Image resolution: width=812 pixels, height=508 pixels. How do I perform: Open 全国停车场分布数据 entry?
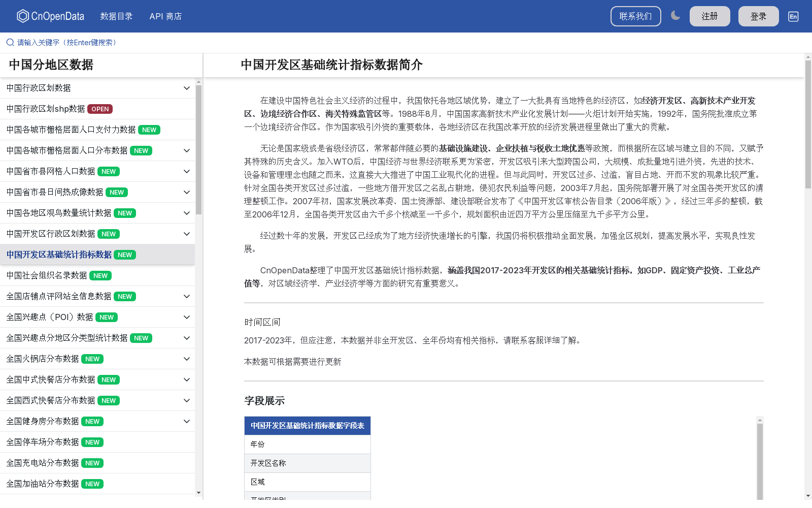(97, 442)
